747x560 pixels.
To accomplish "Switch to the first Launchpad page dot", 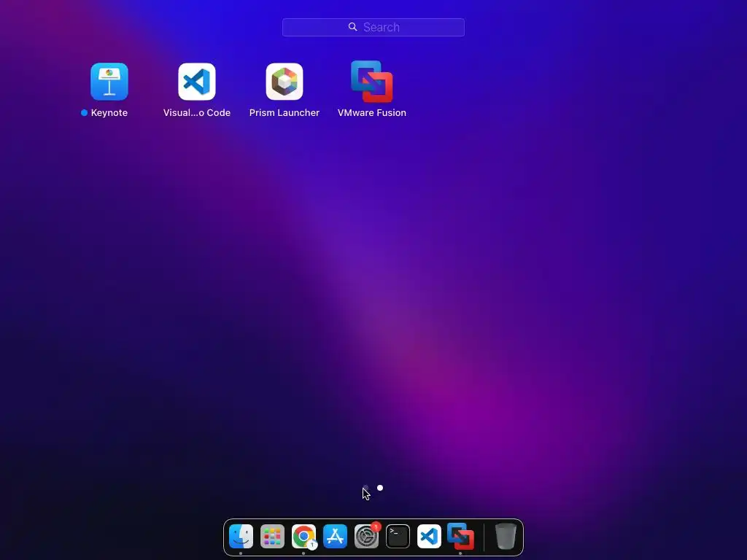I will 365,488.
